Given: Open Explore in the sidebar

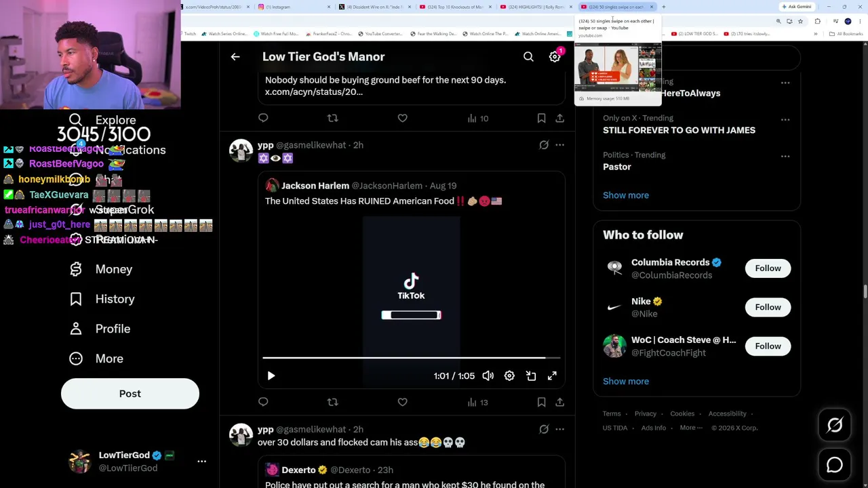Looking at the screenshot, I should point(102,120).
